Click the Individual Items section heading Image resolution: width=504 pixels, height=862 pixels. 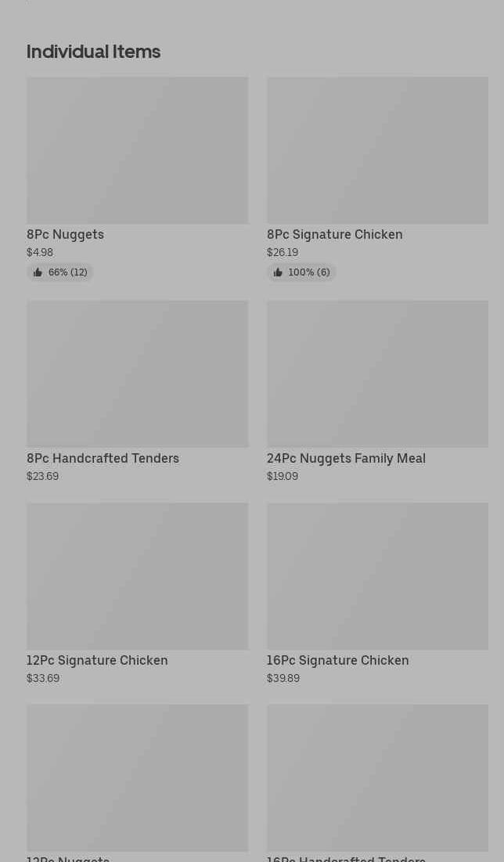[93, 52]
